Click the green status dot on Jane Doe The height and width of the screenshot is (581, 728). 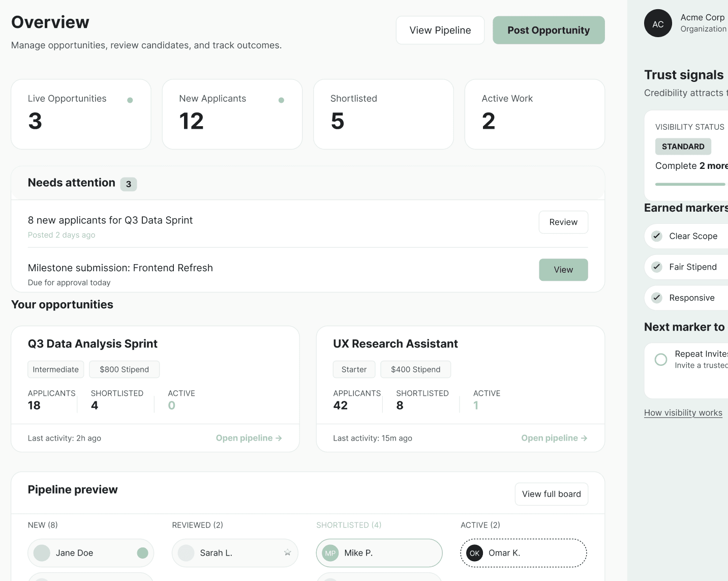pos(142,553)
